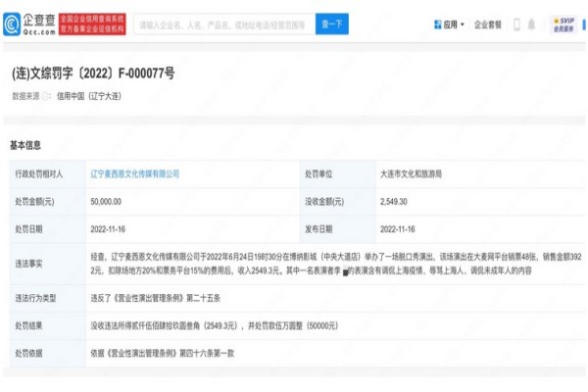Click the info icon beside 数据来源
Screen dimensions: 588x392
click(45, 96)
